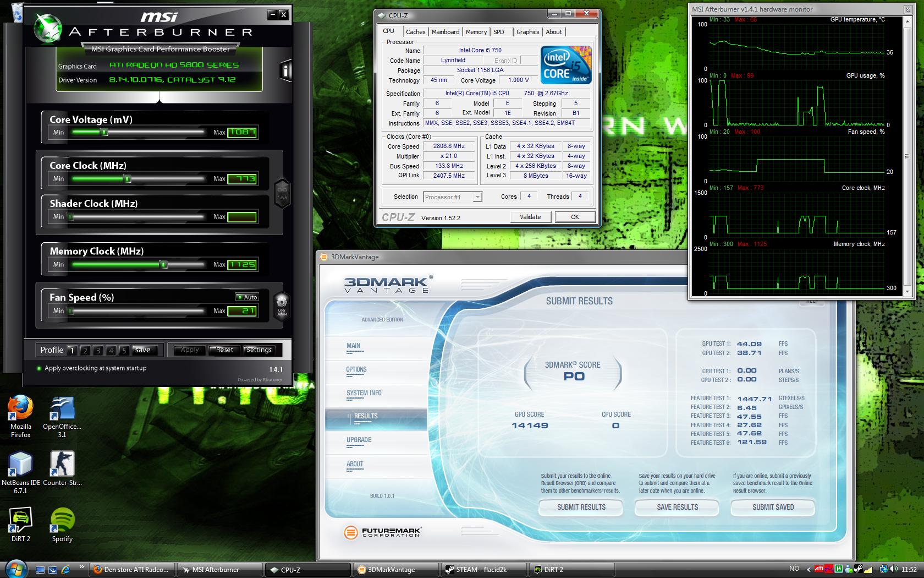Switch to the Mainboard tab in CPU-Z

tap(446, 32)
